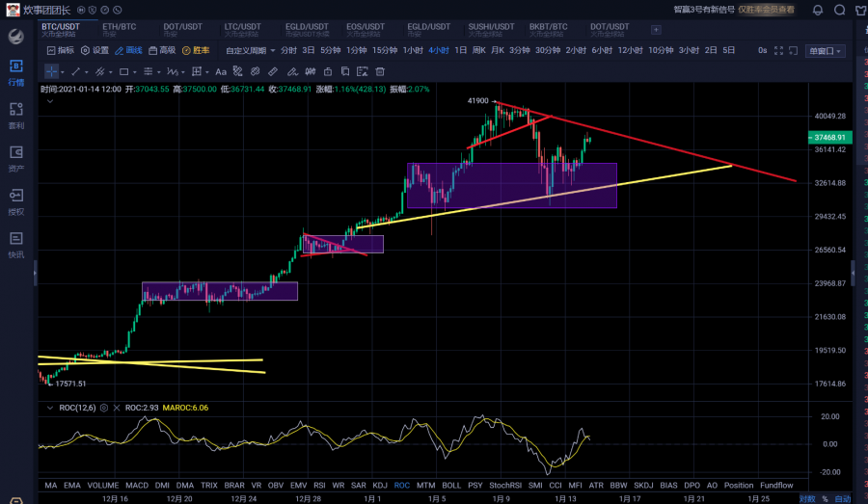This screenshot has width=868, height=504.
Task: Select the ruler measurement tool
Action: (273, 71)
